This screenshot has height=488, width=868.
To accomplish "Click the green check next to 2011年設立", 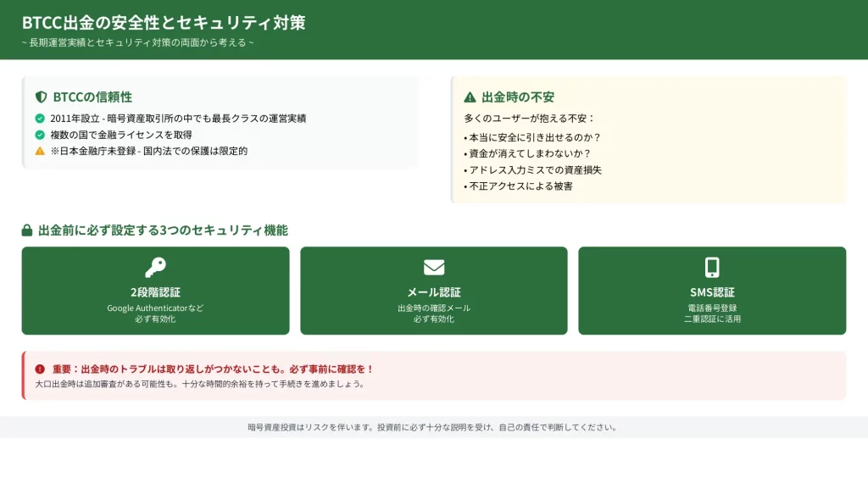I will point(40,119).
